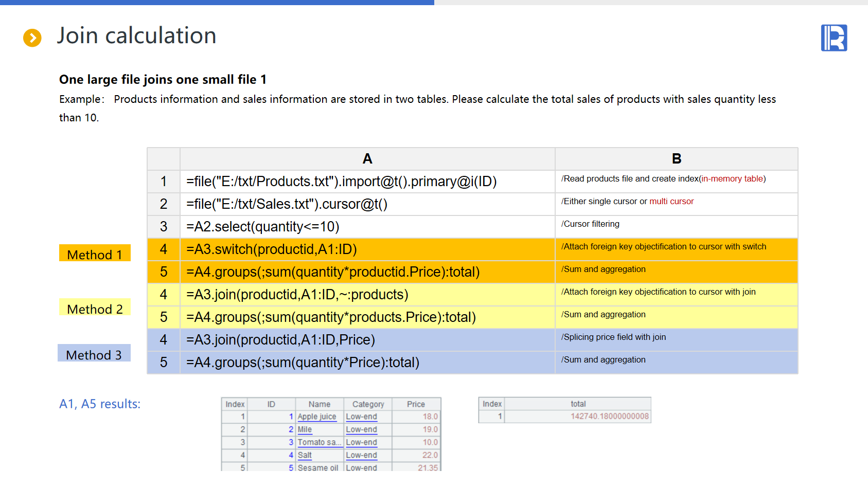Select the Products.txt import formula cell
The height and width of the screenshot is (488, 868).
[367, 182]
